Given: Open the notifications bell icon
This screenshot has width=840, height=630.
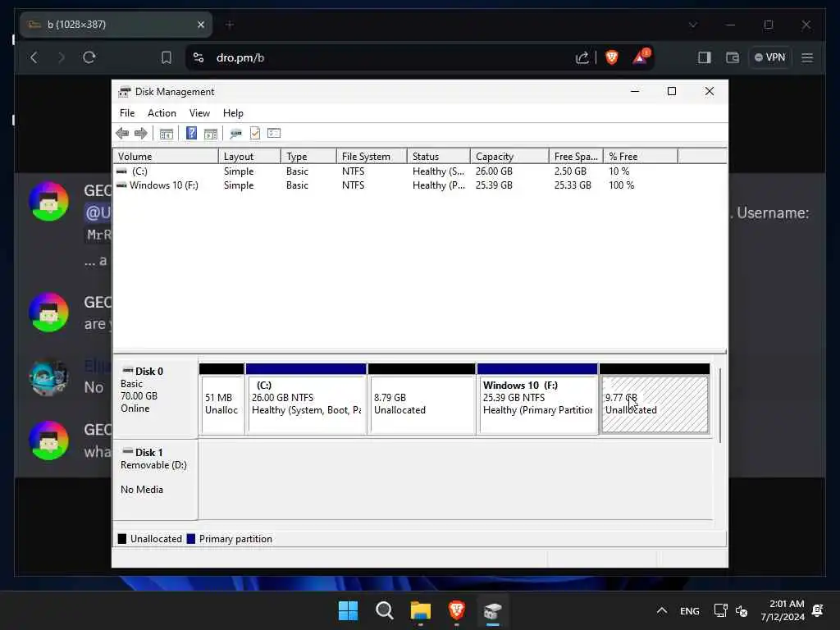Looking at the screenshot, I should click(x=818, y=610).
